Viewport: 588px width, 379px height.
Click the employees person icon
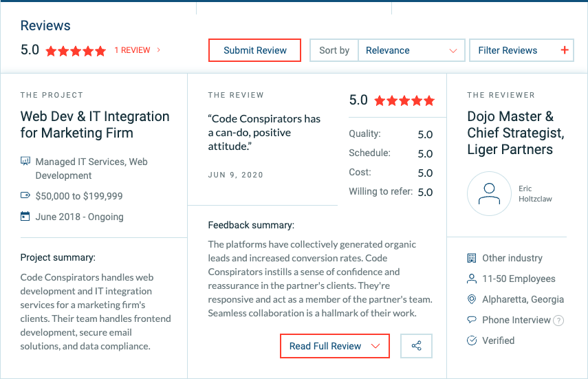(472, 279)
